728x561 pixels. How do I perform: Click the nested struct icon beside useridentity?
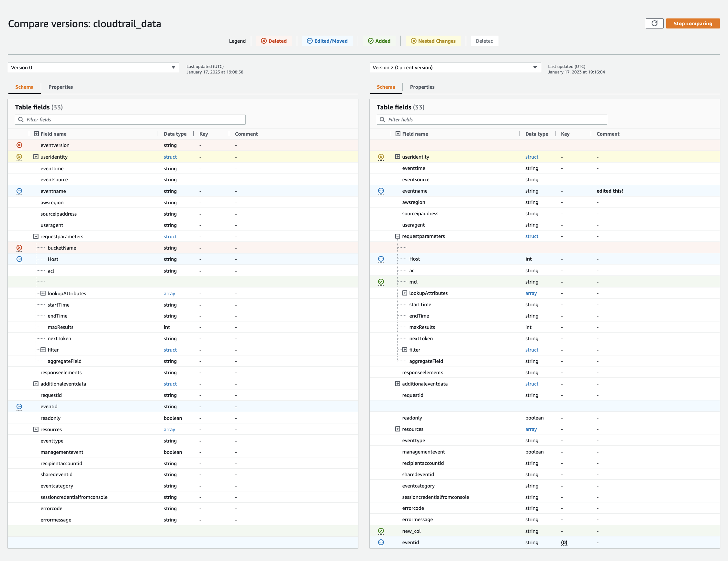coord(37,157)
